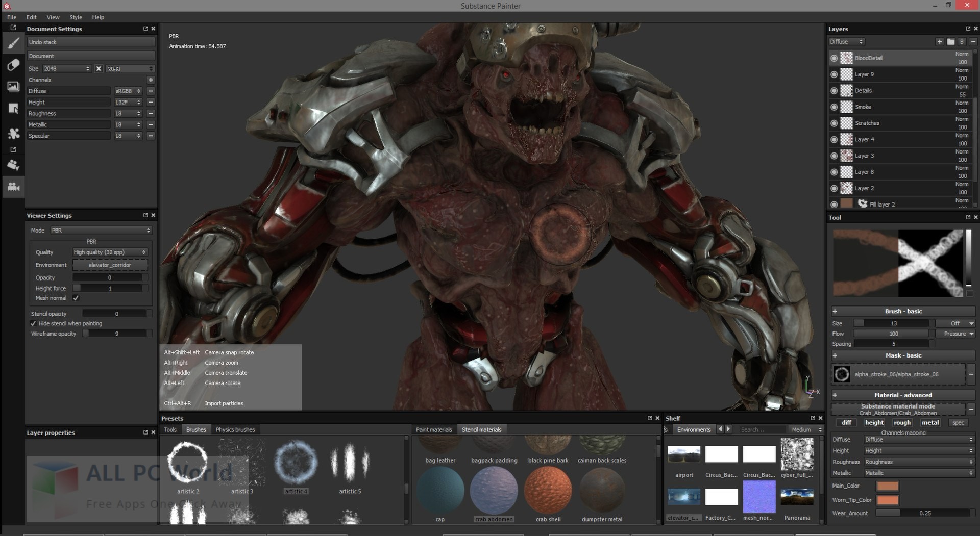Toggle the height channel button
The image size is (980, 536).
pyautogui.click(x=874, y=423)
